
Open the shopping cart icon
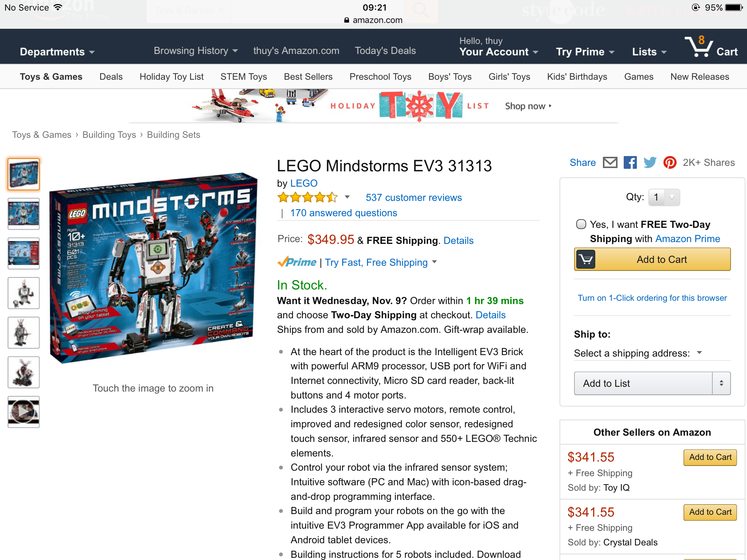click(x=699, y=47)
